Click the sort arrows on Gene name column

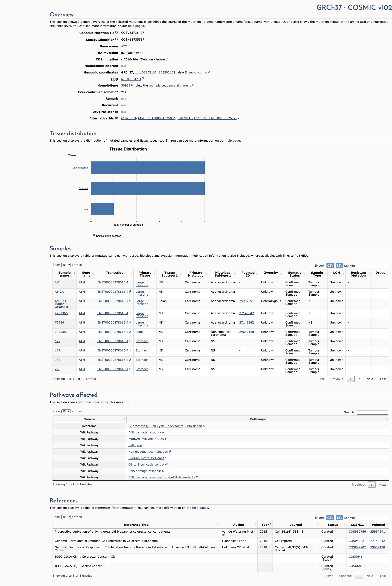pos(93,274)
